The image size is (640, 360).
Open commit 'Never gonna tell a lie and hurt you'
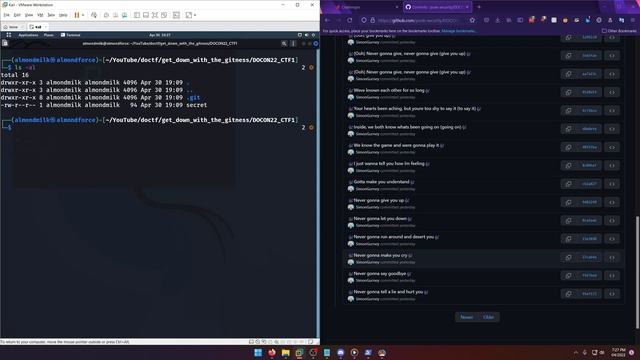coord(388,292)
